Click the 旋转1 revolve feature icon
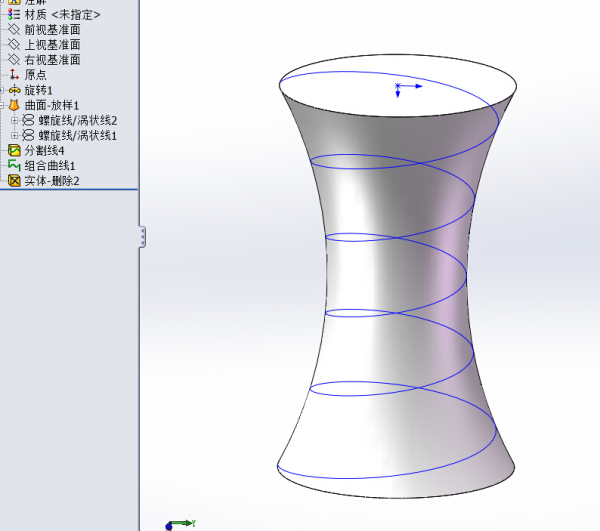 pos(14,90)
